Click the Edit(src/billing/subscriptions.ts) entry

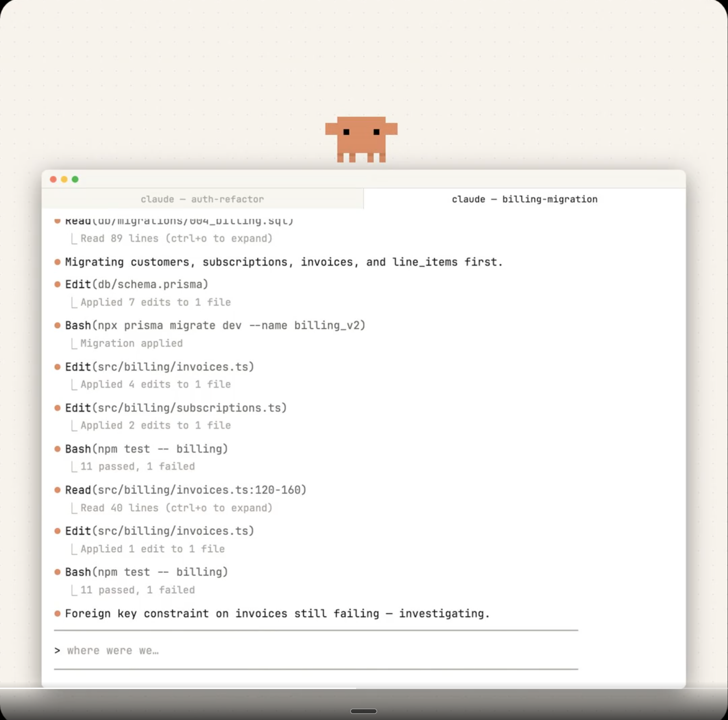[x=176, y=408]
